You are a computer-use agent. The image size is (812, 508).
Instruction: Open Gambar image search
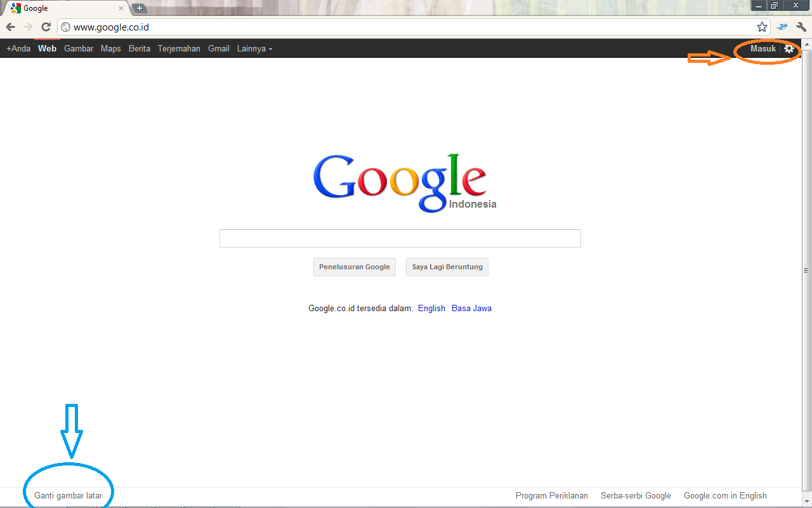point(79,48)
